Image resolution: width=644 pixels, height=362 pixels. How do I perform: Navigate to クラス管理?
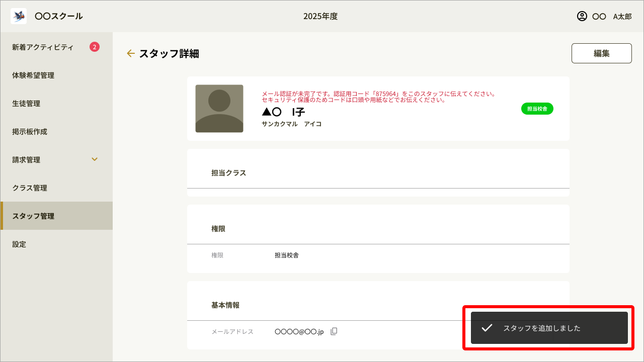(29, 188)
